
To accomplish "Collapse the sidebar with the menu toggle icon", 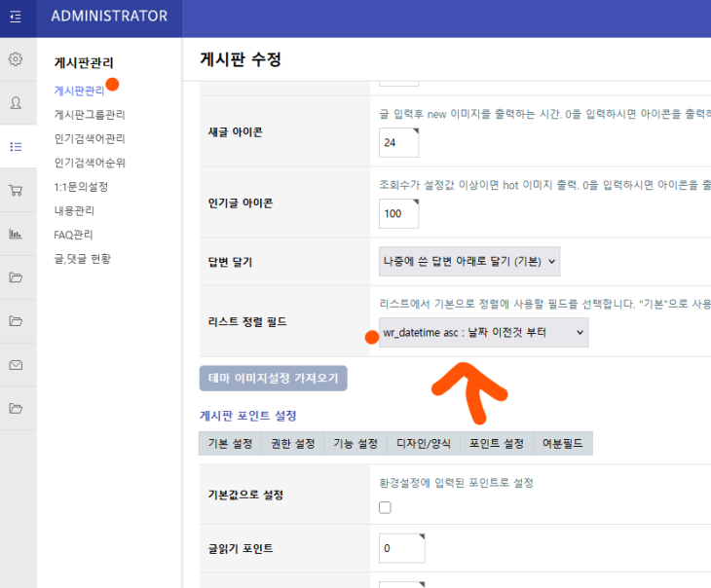I will click(x=16, y=17).
